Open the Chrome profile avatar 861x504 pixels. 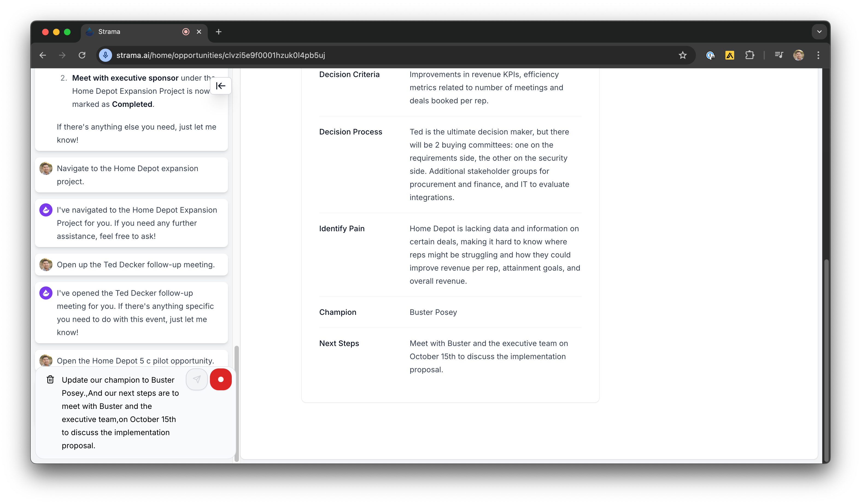click(x=798, y=55)
